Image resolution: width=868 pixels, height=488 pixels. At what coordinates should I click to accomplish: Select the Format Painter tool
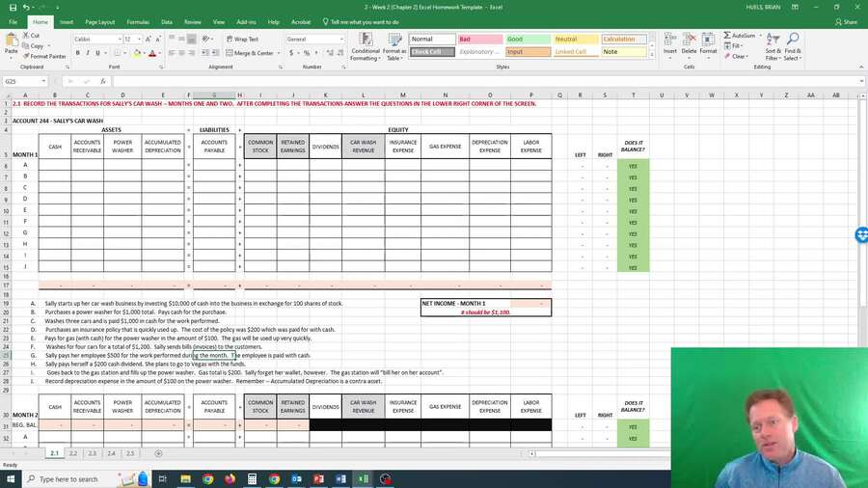tap(44, 56)
